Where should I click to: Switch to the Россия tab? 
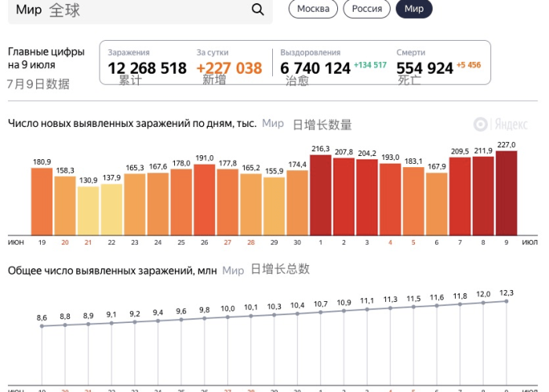point(366,9)
